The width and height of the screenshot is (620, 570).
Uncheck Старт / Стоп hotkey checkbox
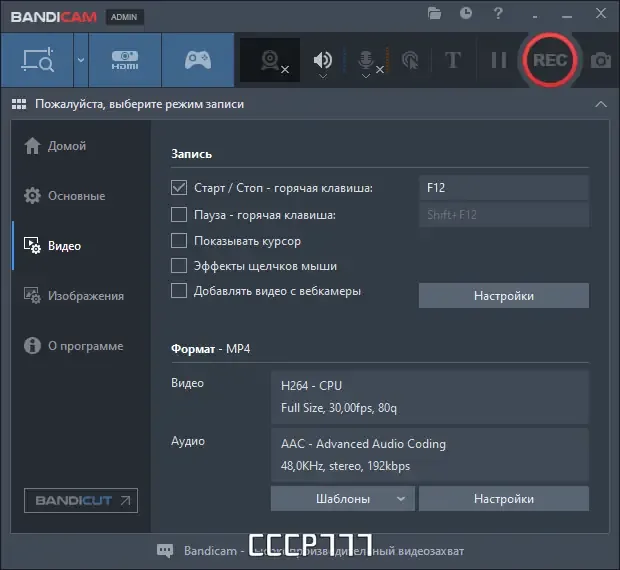click(x=179, y=187)
